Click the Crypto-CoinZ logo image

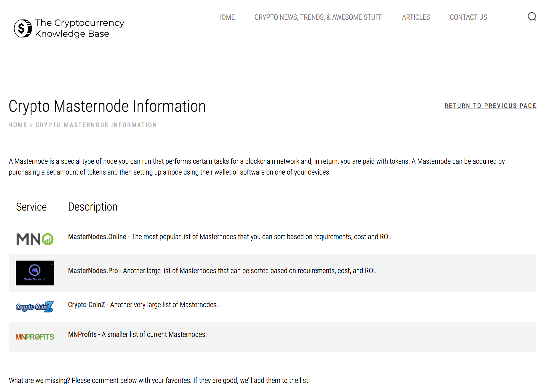34,307
